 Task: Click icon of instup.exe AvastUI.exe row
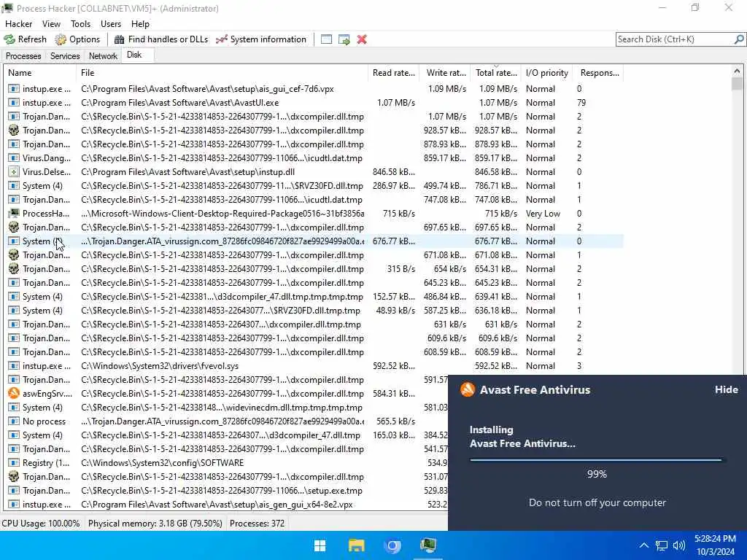coord(15,103)
